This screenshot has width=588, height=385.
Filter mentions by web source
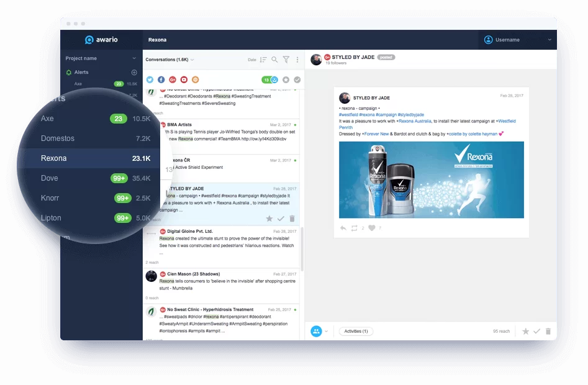click(x=196, y=79)
